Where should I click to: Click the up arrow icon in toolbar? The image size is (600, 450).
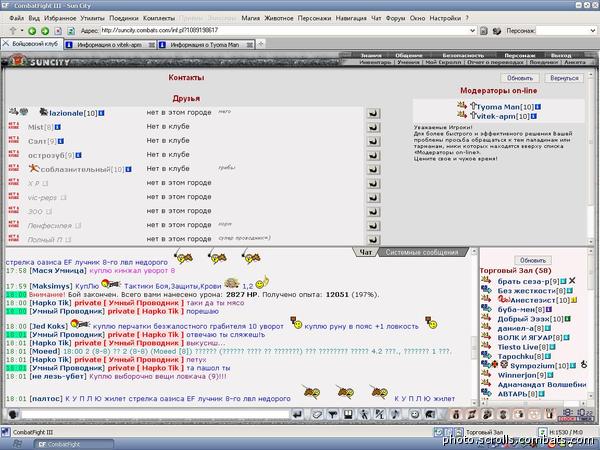(13, 31)
